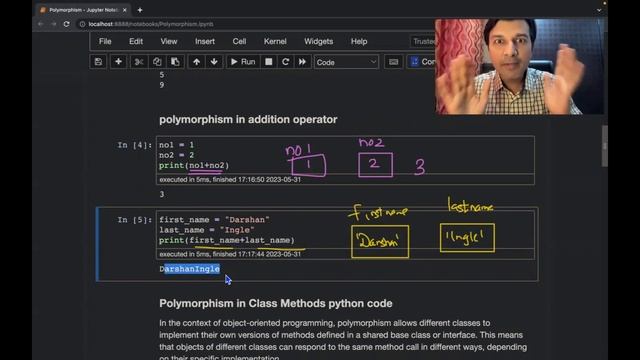Click the first_name = "Darshan" code line
The height and width of the screenshot is (360, 640).
[214, 220]
